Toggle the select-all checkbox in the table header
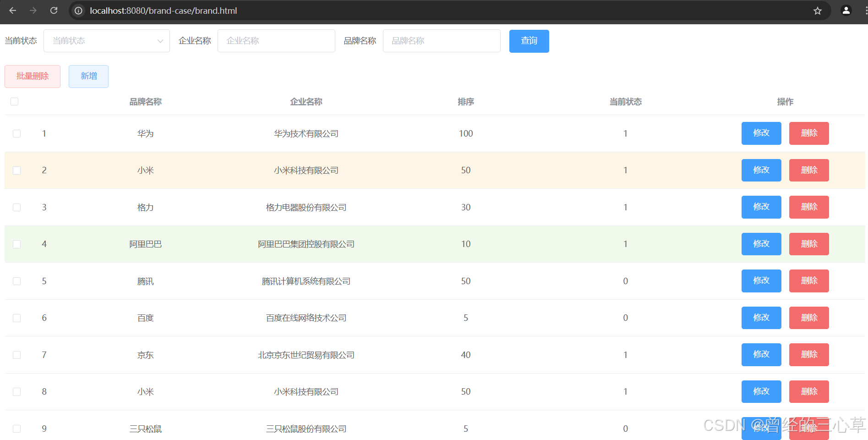The width and height of the screenshot is (868, 440). pos(15,102)
